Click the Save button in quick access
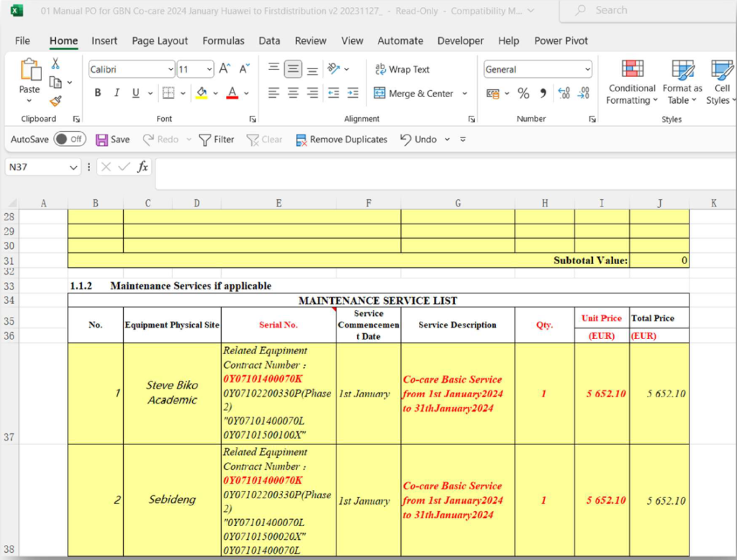This screenshot has width=737, height=560. coord(113,139)
